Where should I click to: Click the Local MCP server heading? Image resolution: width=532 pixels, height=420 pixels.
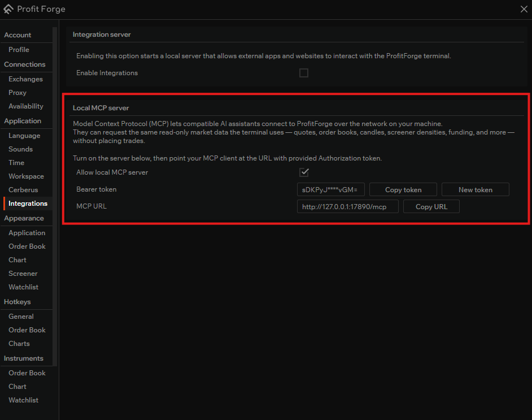pos(101,108)
